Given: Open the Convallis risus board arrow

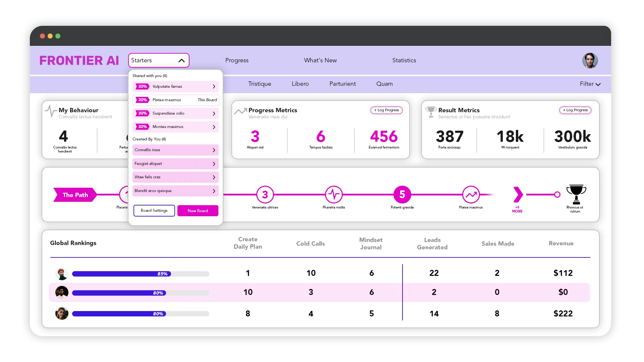Looking at the screenshot, I should [x=214, y=150].
